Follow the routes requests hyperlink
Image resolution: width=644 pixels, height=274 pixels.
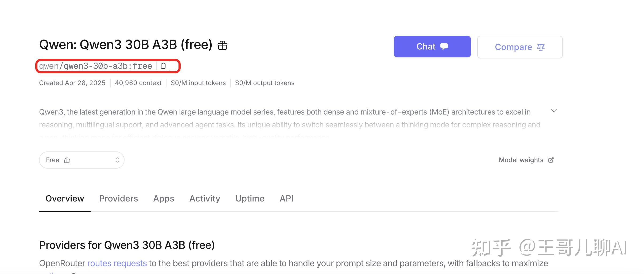tap(117, 263)
